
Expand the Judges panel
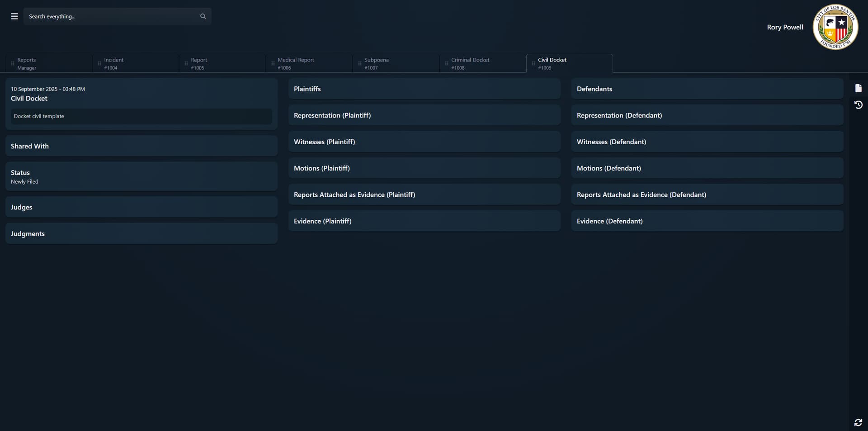[141, 207]
